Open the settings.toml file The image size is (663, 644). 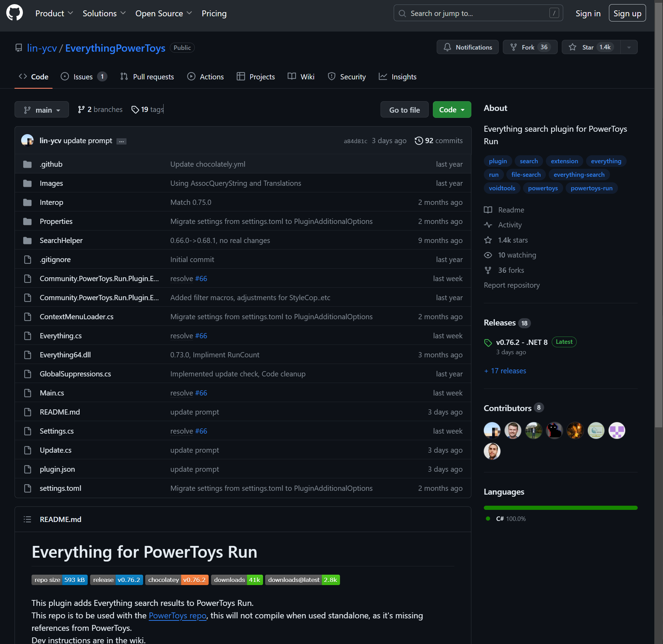tap(60, 488)
